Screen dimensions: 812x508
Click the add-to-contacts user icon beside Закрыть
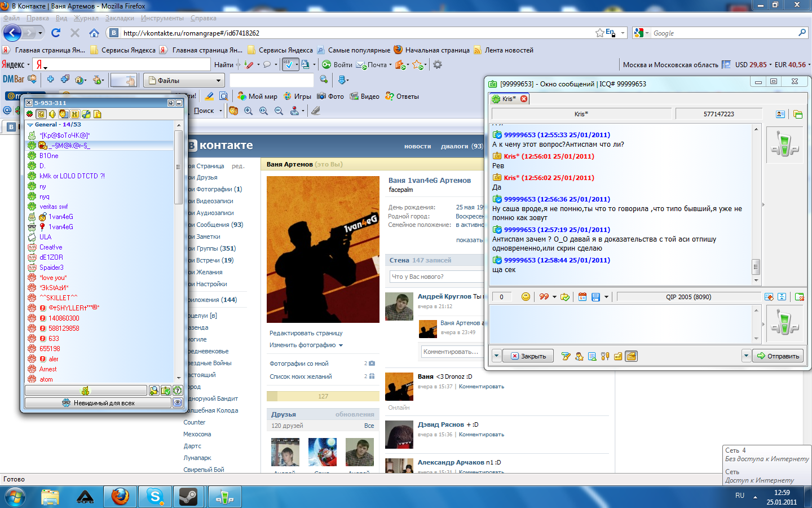click(x=579, y=356)
